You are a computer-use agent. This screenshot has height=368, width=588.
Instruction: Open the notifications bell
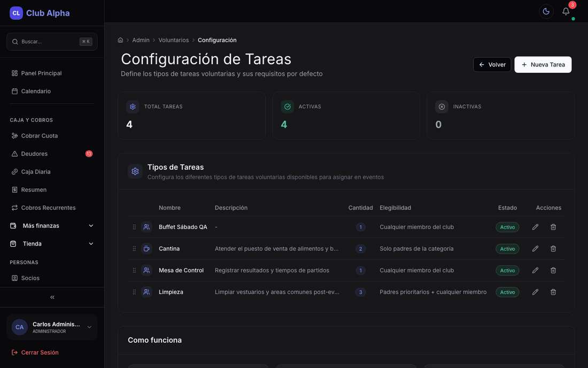coord(566,12)
